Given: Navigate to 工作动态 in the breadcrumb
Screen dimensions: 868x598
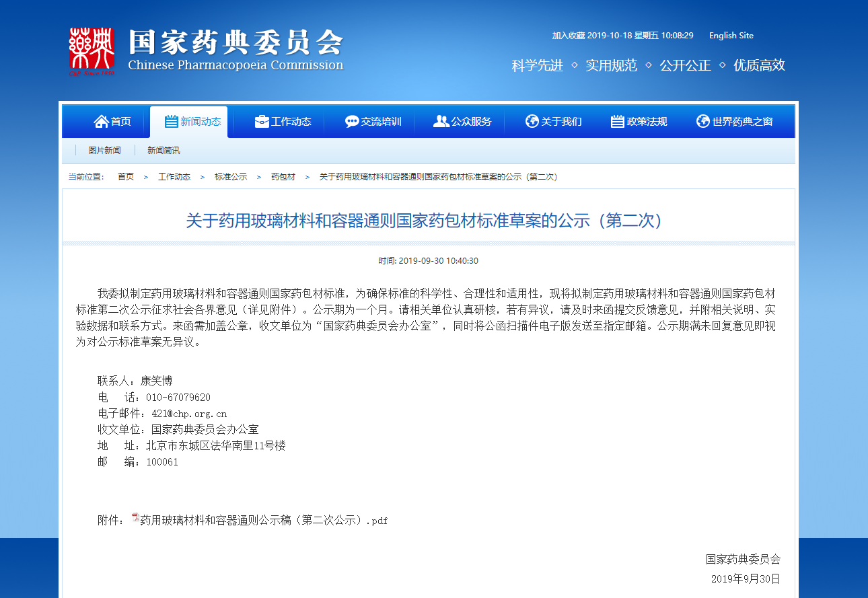Looking at the screenshot, I should click(x=174, y=177).
